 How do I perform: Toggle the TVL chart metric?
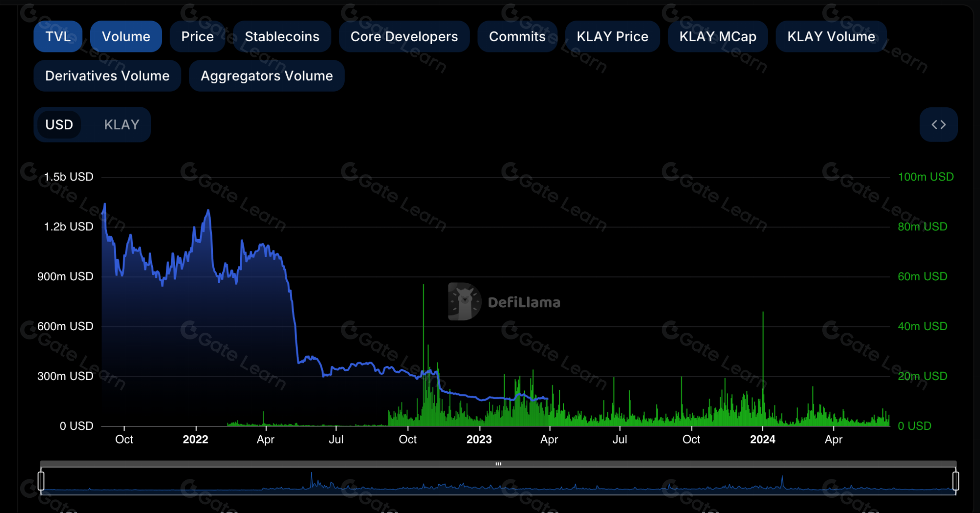pyautogui.click(x=58, y=36)
